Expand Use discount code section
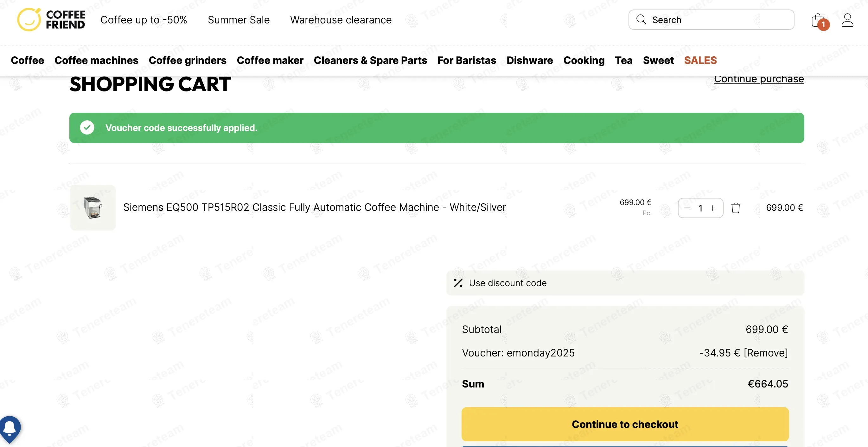 point(507,283)
